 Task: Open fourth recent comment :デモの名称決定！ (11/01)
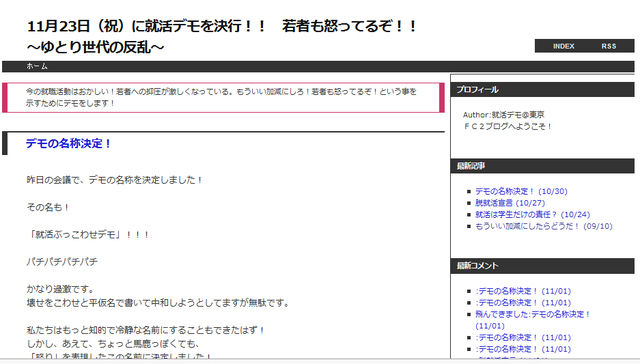(x=523, y=337)
